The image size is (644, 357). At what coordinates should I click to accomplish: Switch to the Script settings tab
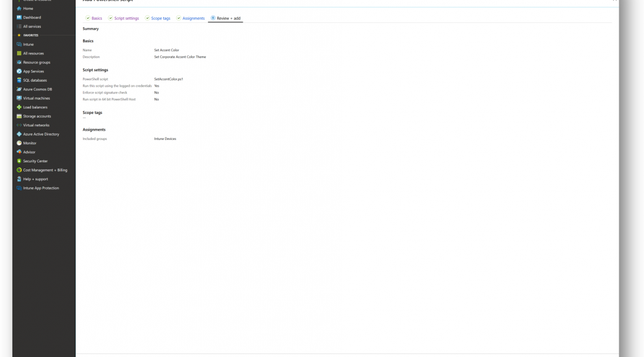click(123, 18)
